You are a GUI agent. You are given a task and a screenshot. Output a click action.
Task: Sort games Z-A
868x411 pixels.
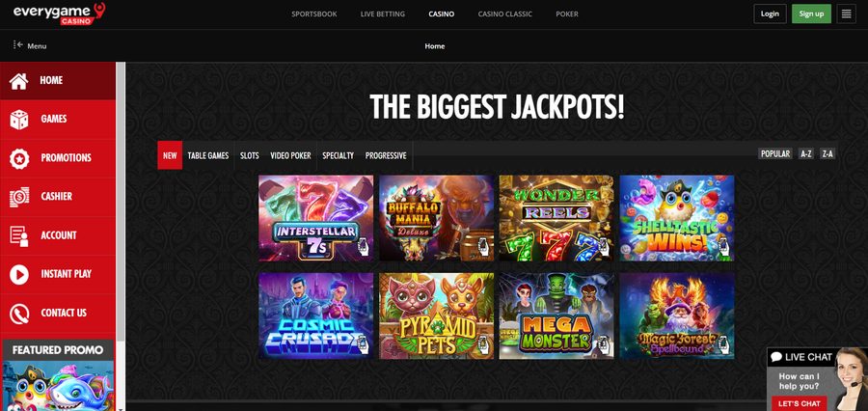pos(827,154)
